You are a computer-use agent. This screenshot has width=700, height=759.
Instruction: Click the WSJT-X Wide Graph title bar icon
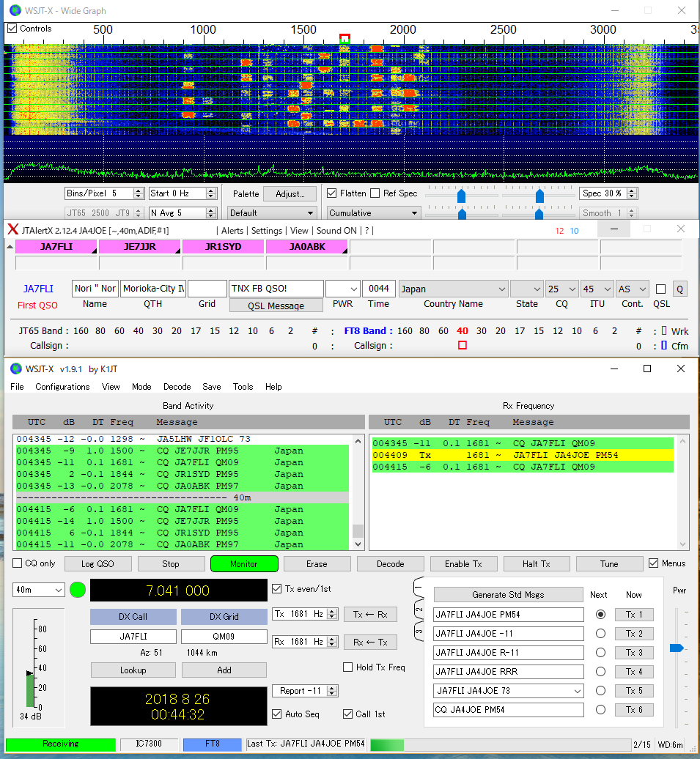click(15, 10)
